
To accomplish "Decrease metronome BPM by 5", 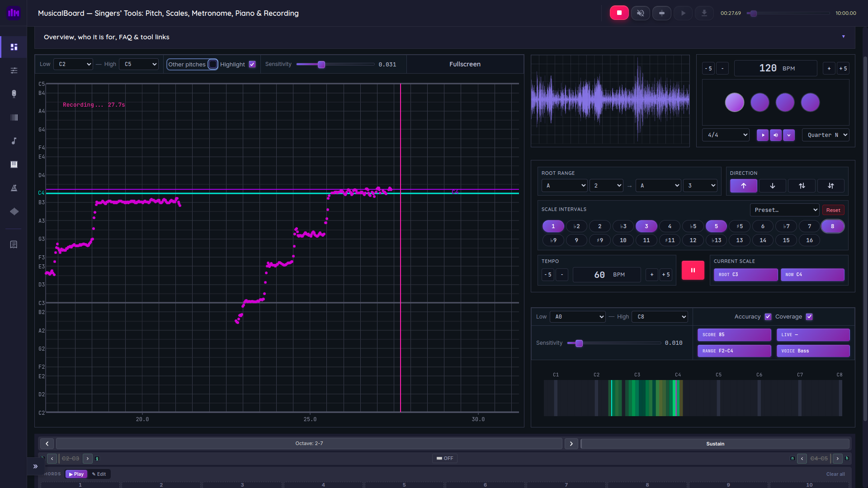I will click(708, 69).
